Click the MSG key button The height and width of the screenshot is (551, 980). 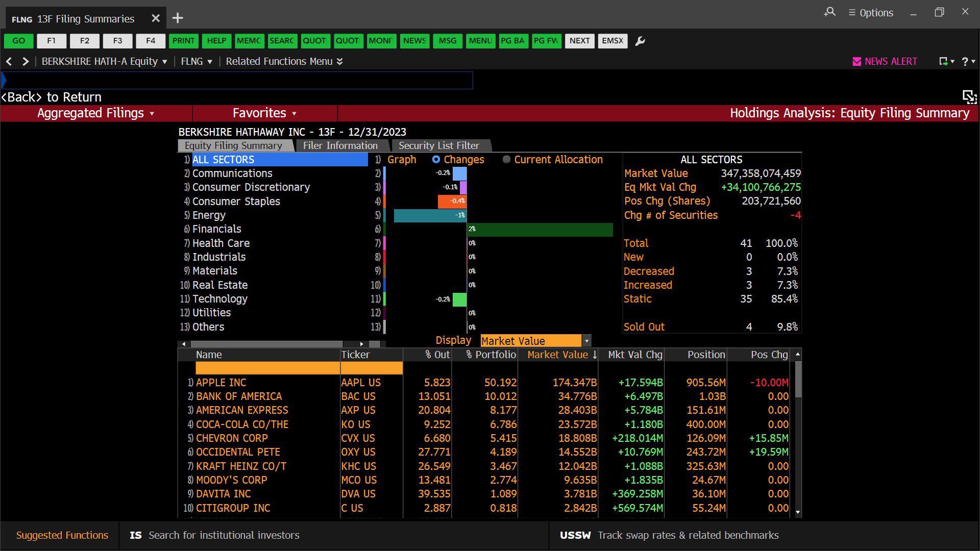click(448, 41)
